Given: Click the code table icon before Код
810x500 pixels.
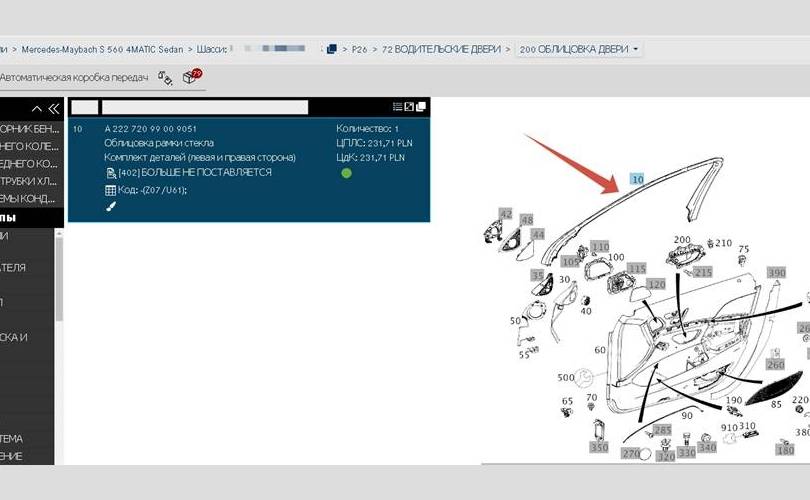Looking at the screenshot, I should click(x=111, y=189).
